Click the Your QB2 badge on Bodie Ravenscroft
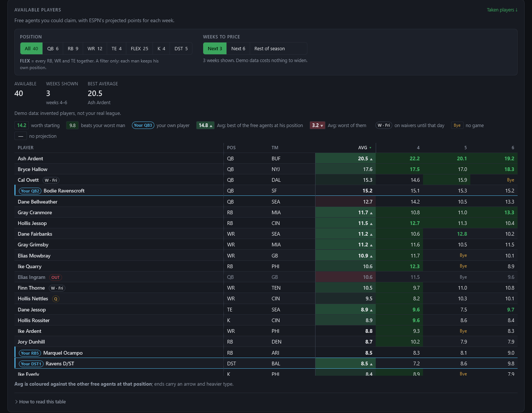 tap(30, 191)
